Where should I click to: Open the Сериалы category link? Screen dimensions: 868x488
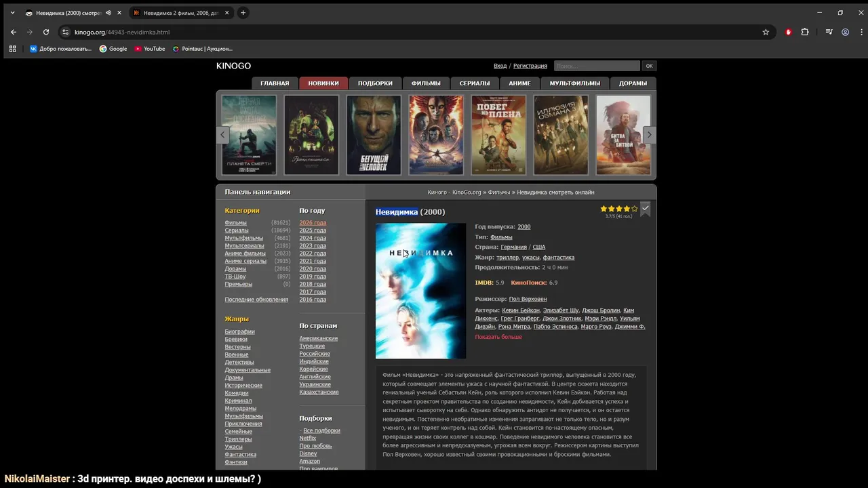[x=237, y=230]
